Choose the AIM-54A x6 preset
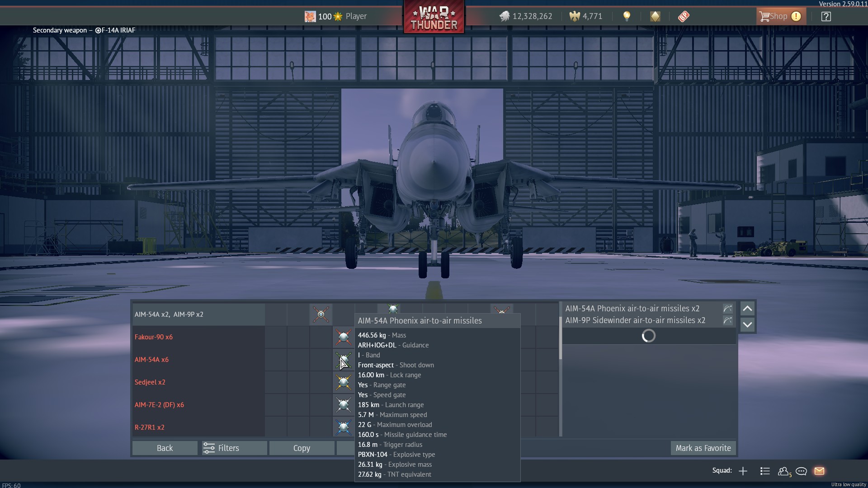The height and width of the screenshot is (488, 868). [198, 360]
